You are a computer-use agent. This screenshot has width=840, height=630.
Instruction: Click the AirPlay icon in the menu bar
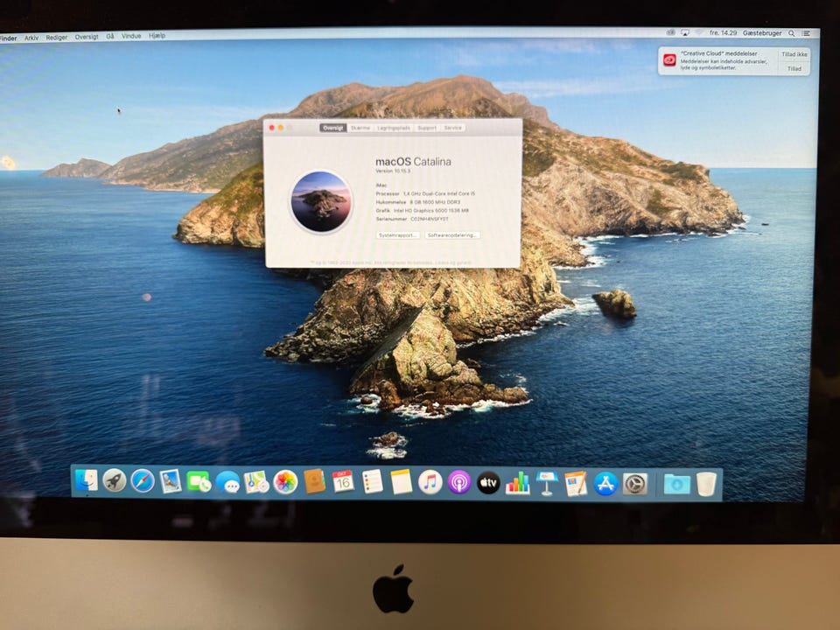(684, 32)
